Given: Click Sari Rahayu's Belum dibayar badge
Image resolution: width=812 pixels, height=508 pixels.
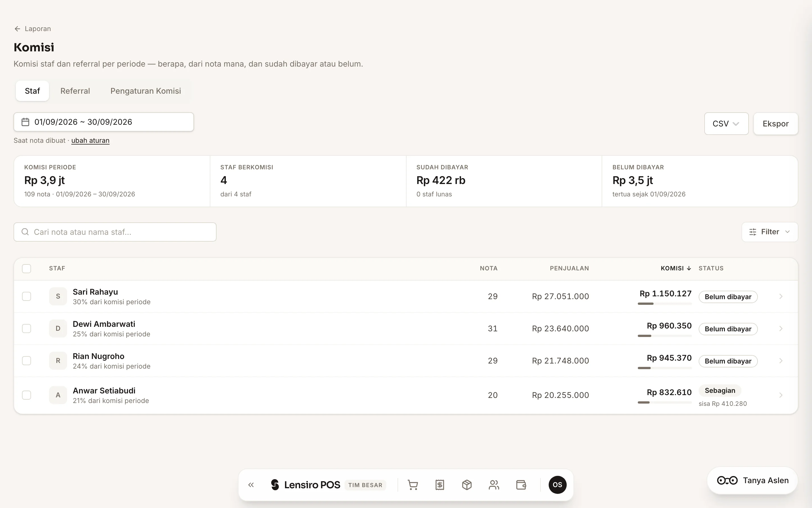Looking at the screenshot, I should click(728, 297).
